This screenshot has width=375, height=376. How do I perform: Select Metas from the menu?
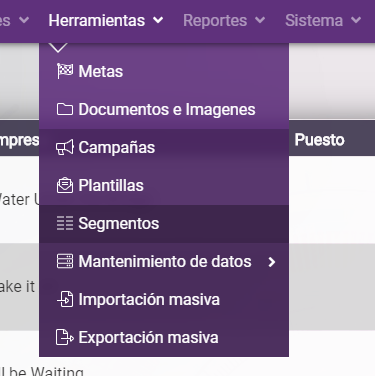pyautogui.click(x=164, y=71)
